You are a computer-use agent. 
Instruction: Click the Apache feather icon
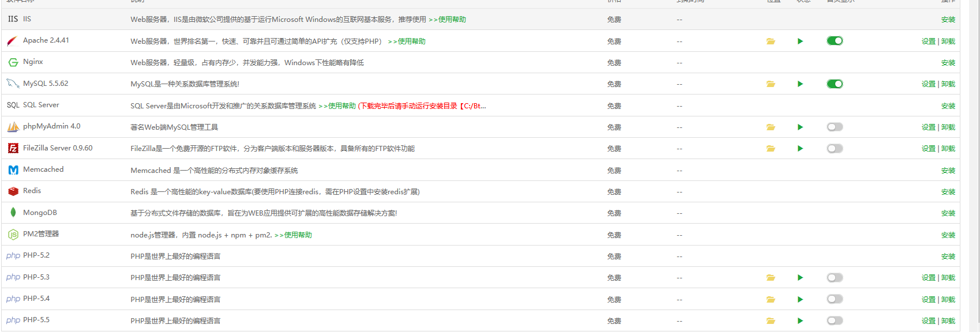(x=13, y=41)
